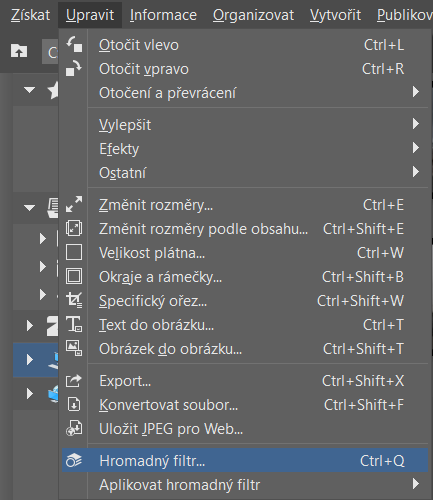This screenshot has height=500, width=433.
Task: Expand the Otočení a převrácení submenu
Action: 415,92
